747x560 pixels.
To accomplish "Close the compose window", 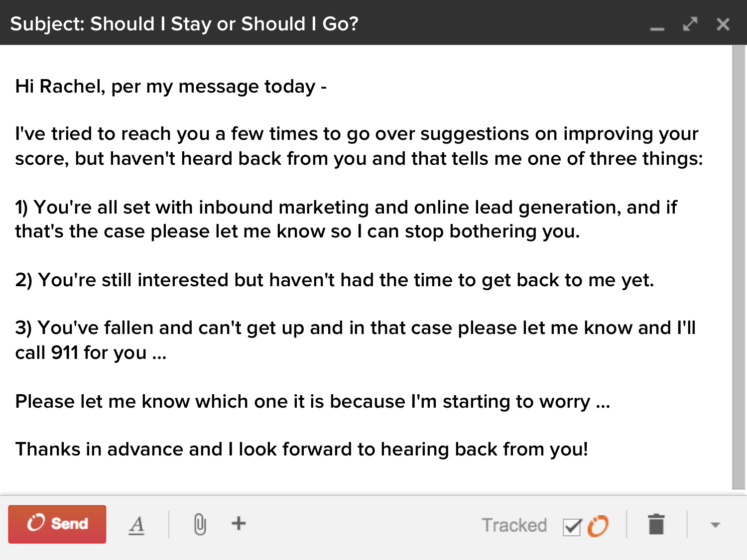I will click(x=723, y=24).
